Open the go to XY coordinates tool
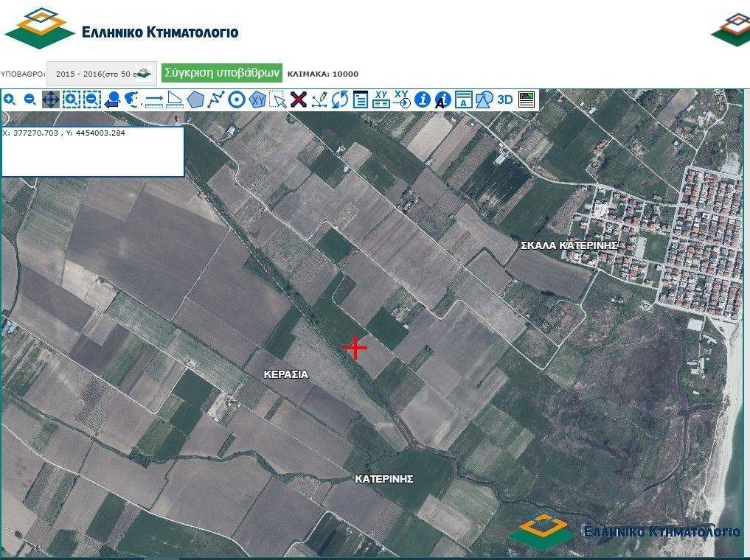 point(401,99)
